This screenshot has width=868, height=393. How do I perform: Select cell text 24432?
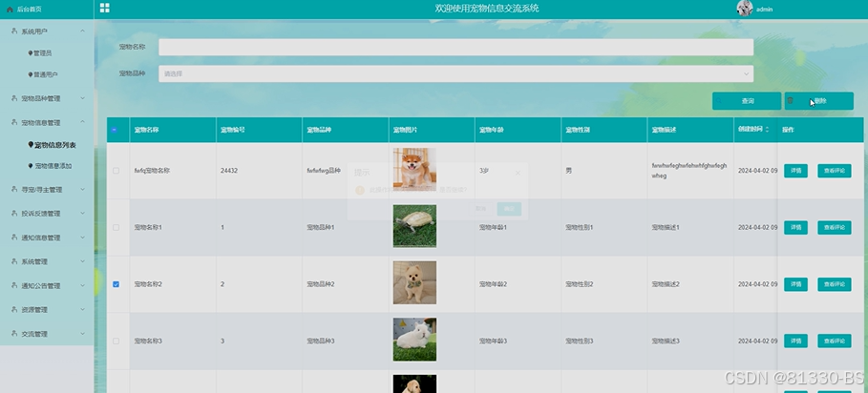point(229,171)
